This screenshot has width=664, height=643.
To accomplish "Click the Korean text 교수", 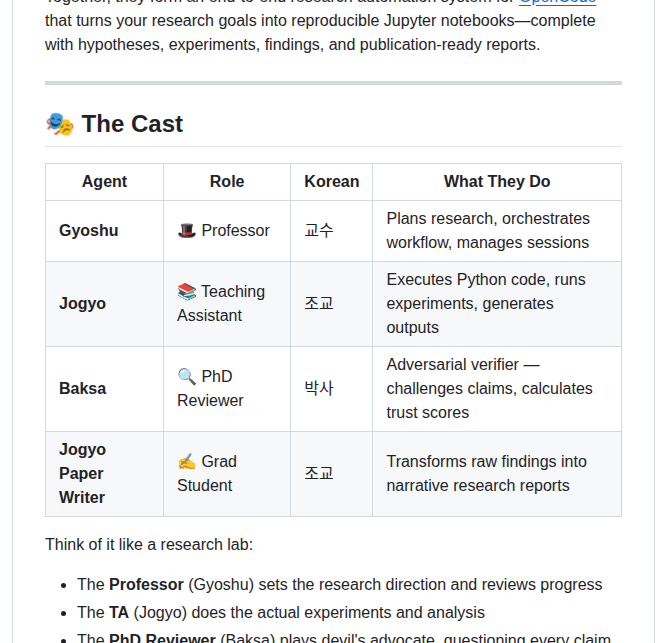I will pyautogui.click(x=319, y=231).
